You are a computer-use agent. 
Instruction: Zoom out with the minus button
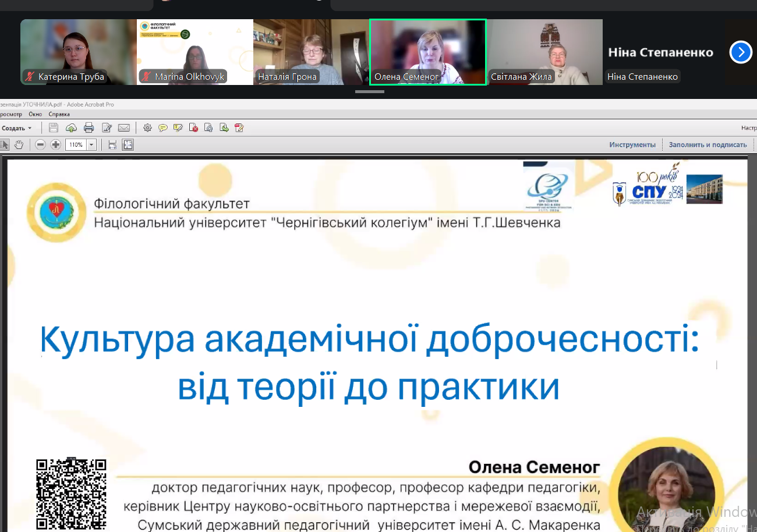tap(40, 145)
